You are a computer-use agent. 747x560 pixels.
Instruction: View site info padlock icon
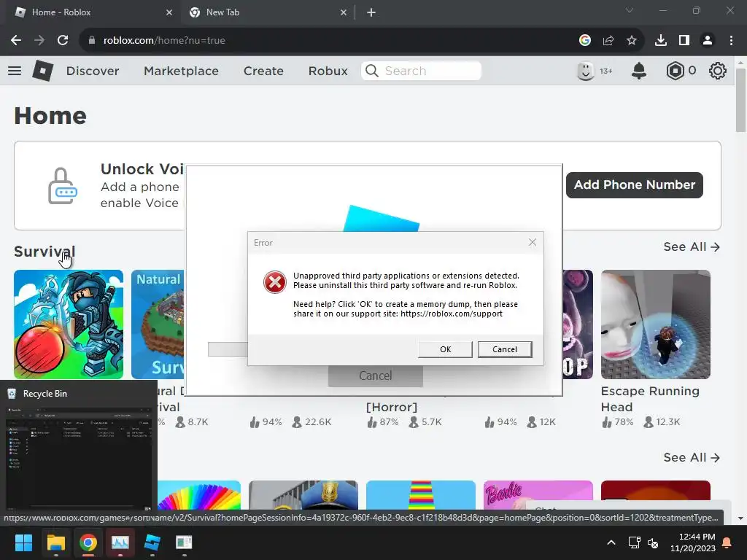click(92, 41)
